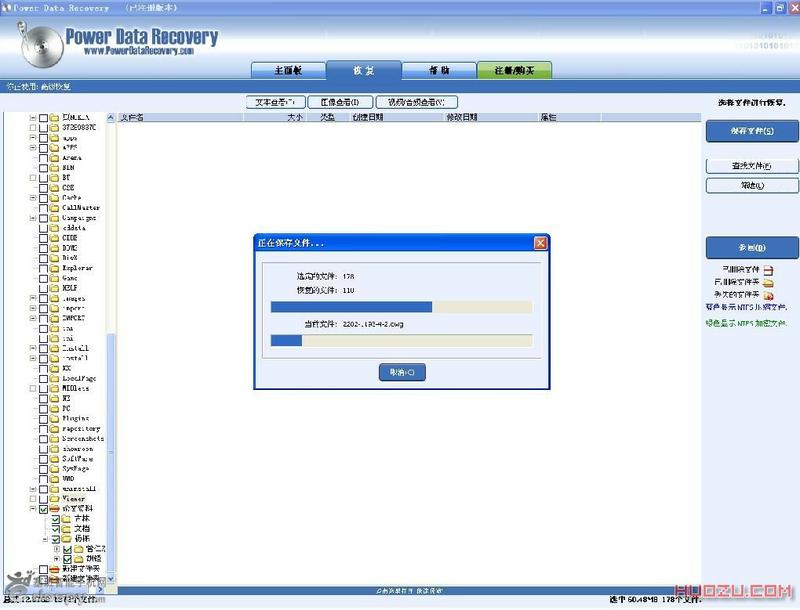The height and width of the screenshot is (610, 800).
Task: Click the www.PowerDataRecovery.com link
Action: pos(139,51)
